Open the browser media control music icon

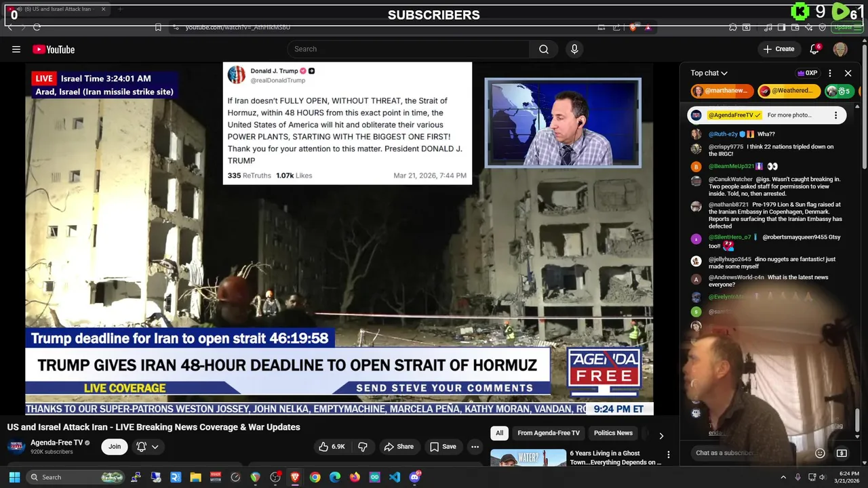(768, 27)
